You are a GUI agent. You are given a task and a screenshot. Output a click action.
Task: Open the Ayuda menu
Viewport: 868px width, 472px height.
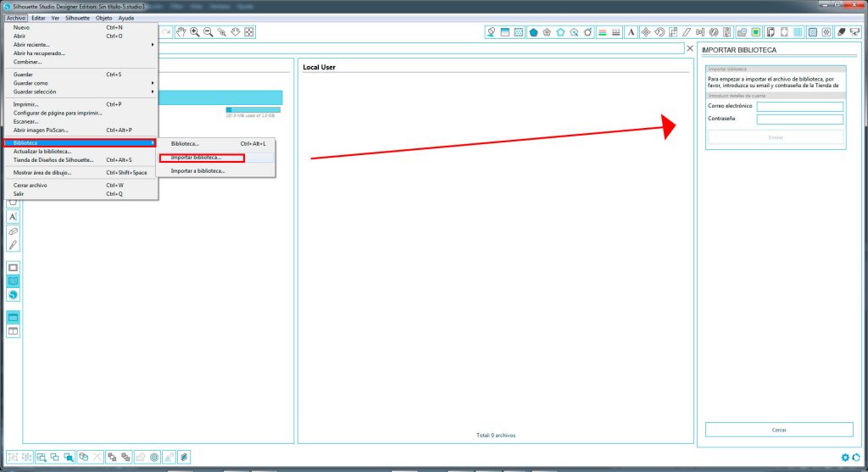pyautogui.click(x=125, y=18)
